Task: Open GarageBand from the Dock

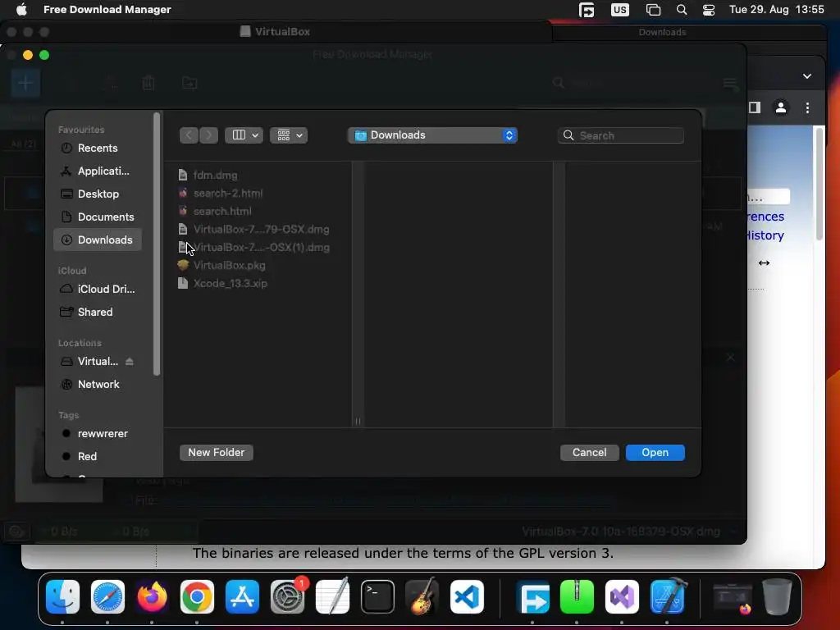Action: pyautogui.click(x=422, y=597)
